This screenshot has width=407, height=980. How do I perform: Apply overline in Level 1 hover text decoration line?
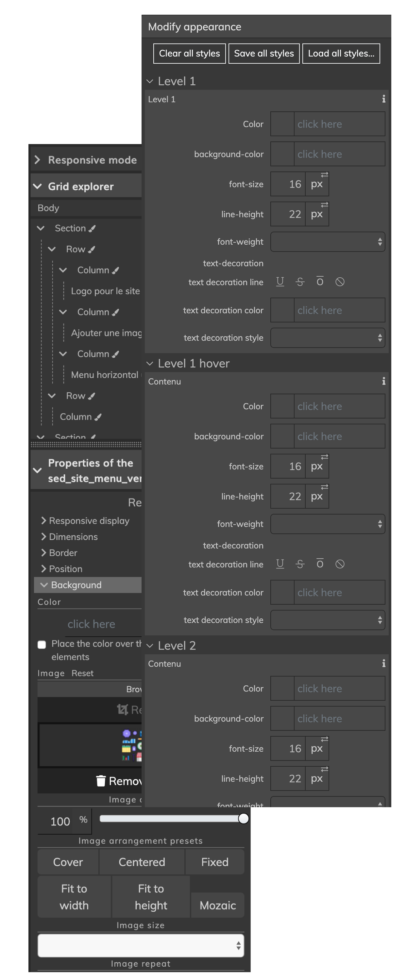tap(320, 564)
